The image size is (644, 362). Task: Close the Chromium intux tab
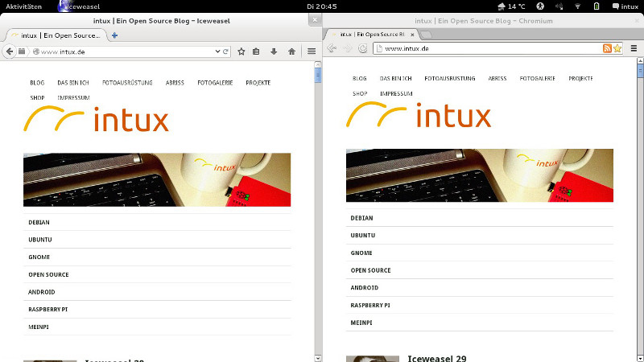coord(412,35)
